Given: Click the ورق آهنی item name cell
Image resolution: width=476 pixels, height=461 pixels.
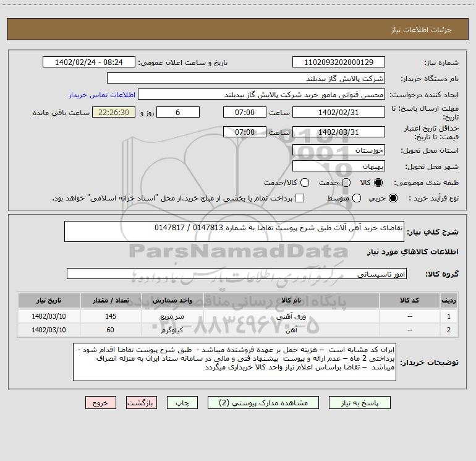Looking at the screenshot, I should [x=291, y=316].
